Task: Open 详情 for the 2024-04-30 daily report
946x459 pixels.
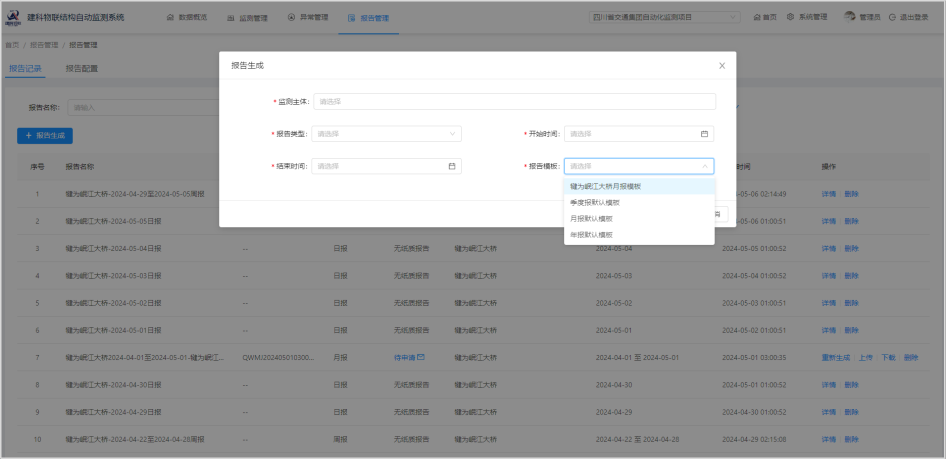Action: [x=828, y=385]
